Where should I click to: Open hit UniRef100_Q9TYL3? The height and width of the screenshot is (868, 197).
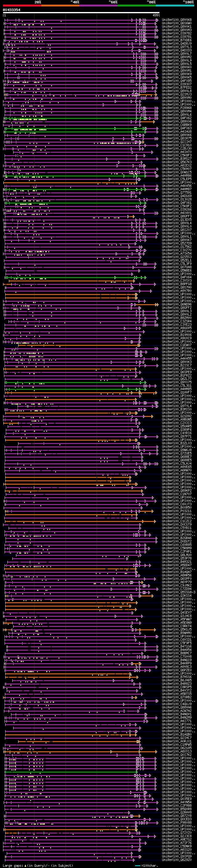(x=177, y=47)
